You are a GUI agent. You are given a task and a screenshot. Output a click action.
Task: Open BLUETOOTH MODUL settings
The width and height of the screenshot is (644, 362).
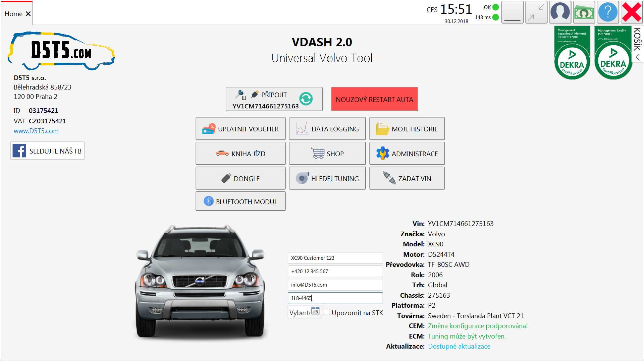pyautogui.click(x=240, y=201)
